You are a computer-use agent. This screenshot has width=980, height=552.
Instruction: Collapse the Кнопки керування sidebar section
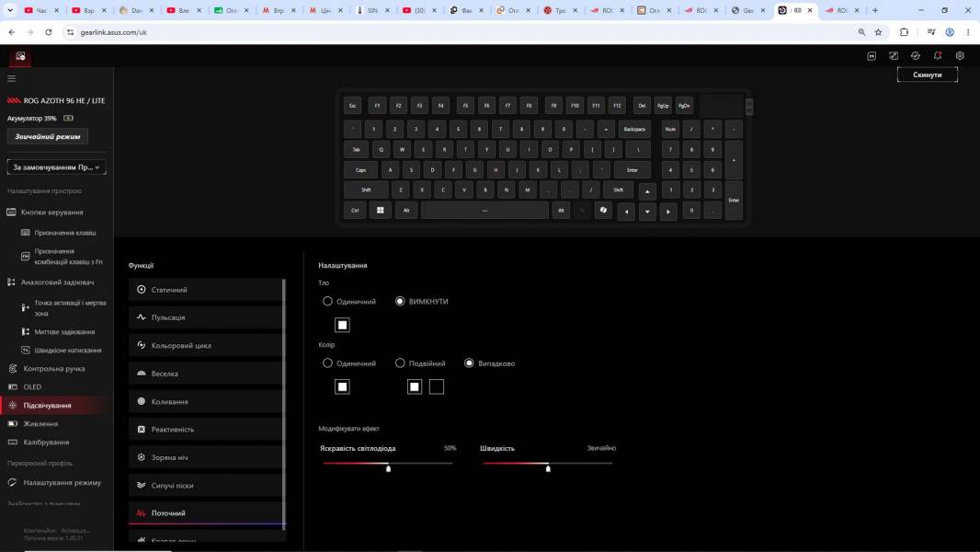[x=51, y=212]
